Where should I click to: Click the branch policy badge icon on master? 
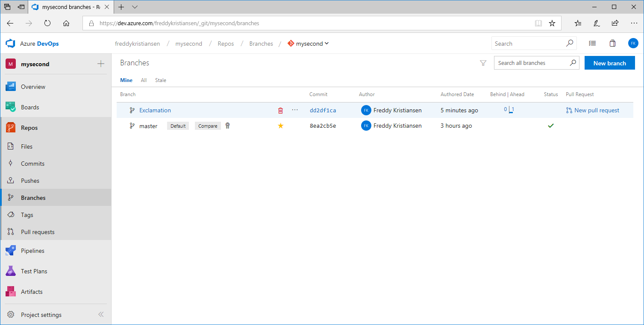click(228, 126)
